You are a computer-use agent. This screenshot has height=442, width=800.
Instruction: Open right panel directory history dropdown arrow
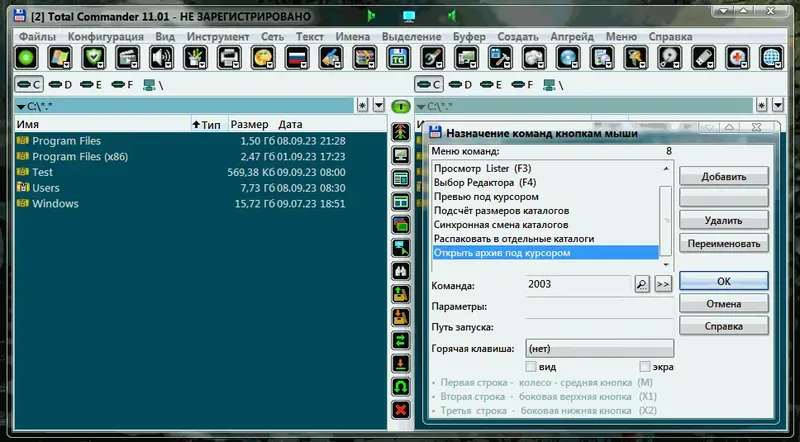click(778, 106)
